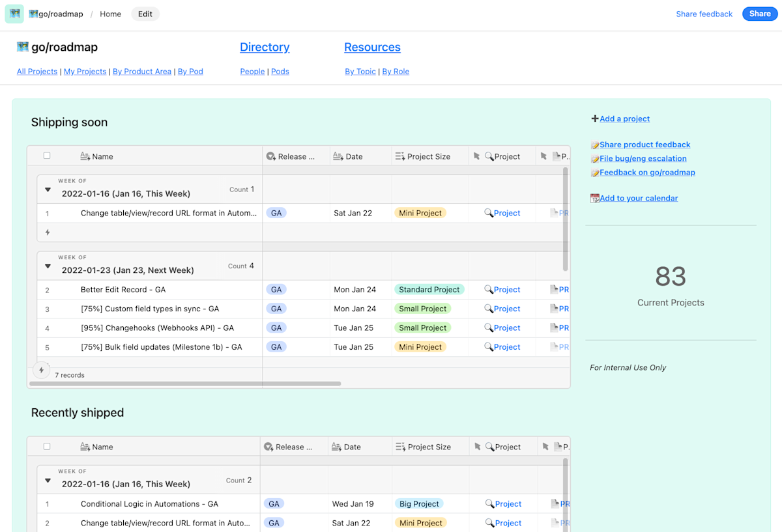Click the go/roadmap app icon in the header
Viewport: 782px width, 532px height.
14,14
